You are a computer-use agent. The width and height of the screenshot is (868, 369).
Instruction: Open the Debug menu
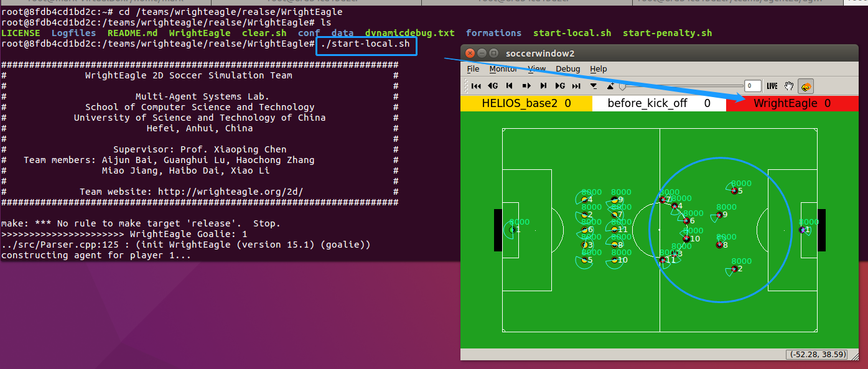pyautogui.click(x=567, y=68)
